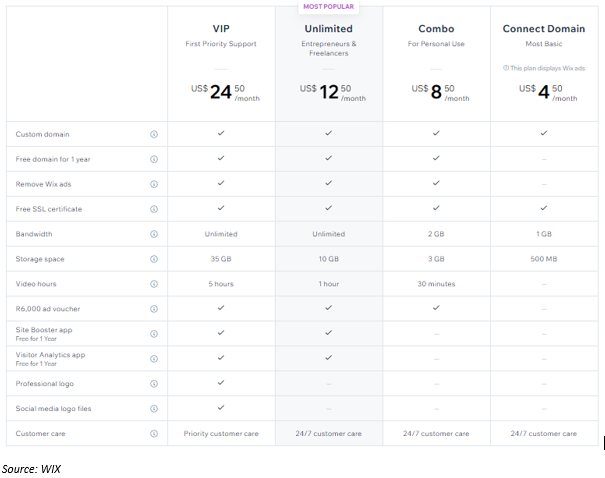Click info icon beside Site Booster app
Image resolution: width=605 pixels, height=478 pixels.
pos(154,334)
